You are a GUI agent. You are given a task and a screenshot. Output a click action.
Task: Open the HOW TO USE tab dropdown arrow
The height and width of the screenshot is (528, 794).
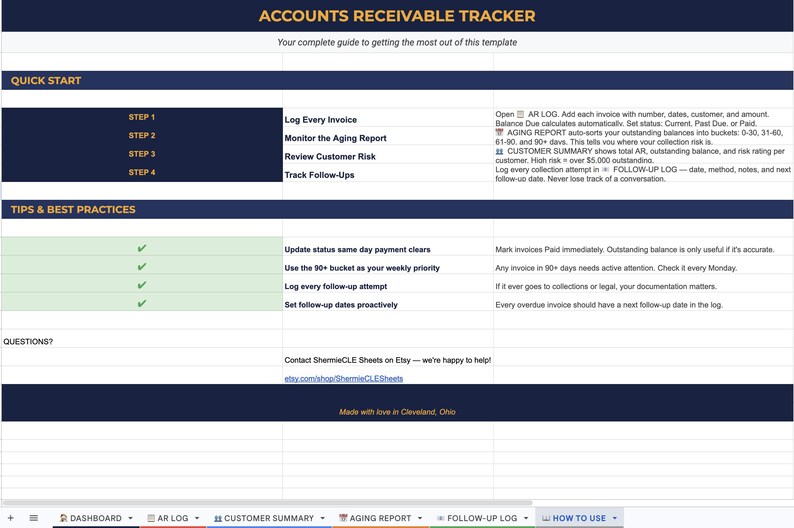(615, 518)
